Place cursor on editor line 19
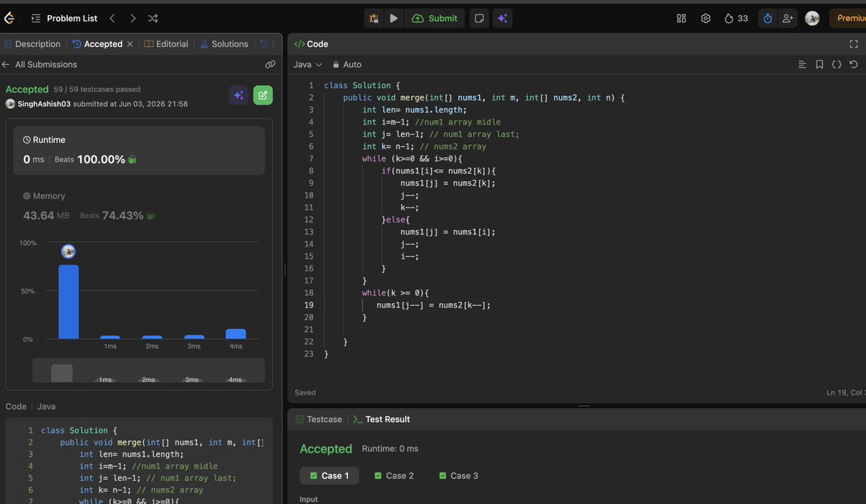 pyautogui.click(x=434, y=305)
